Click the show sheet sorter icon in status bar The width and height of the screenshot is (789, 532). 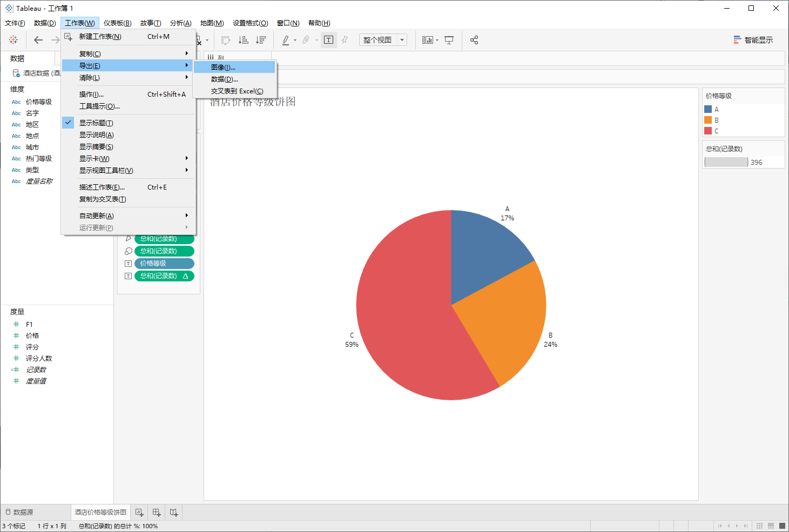coord(759,526)
